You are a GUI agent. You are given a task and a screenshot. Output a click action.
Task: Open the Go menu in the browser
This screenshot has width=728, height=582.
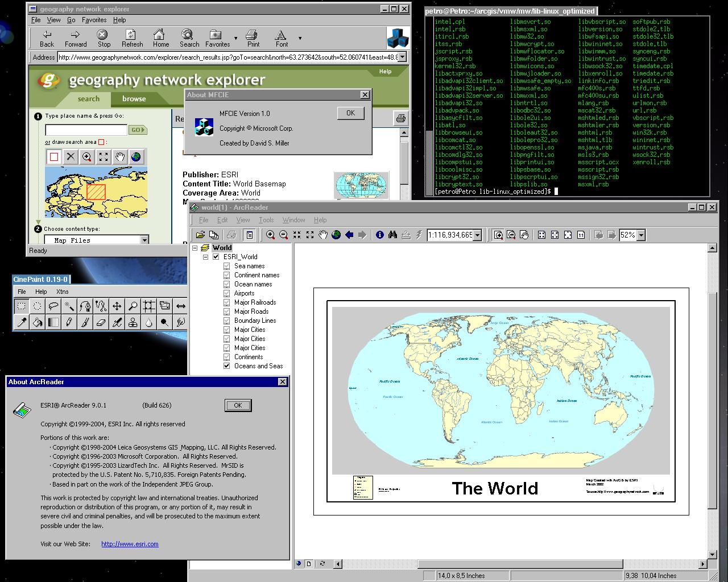(71, 20)
